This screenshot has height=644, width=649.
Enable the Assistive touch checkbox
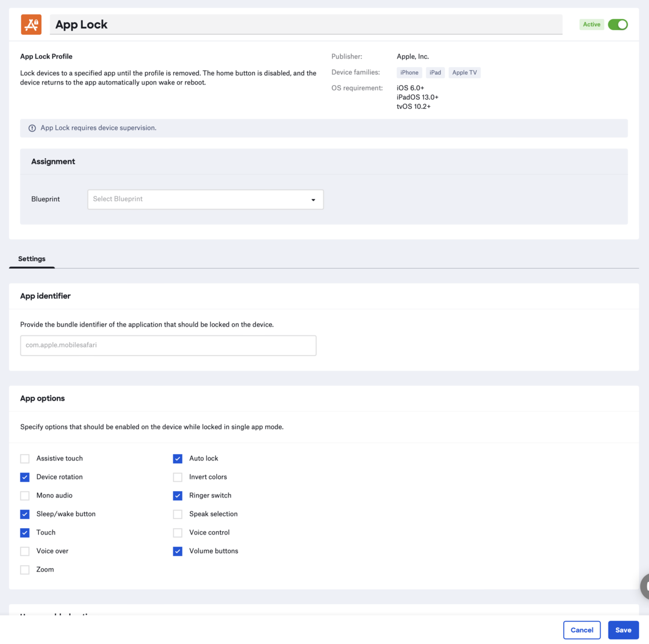(25, 459)
